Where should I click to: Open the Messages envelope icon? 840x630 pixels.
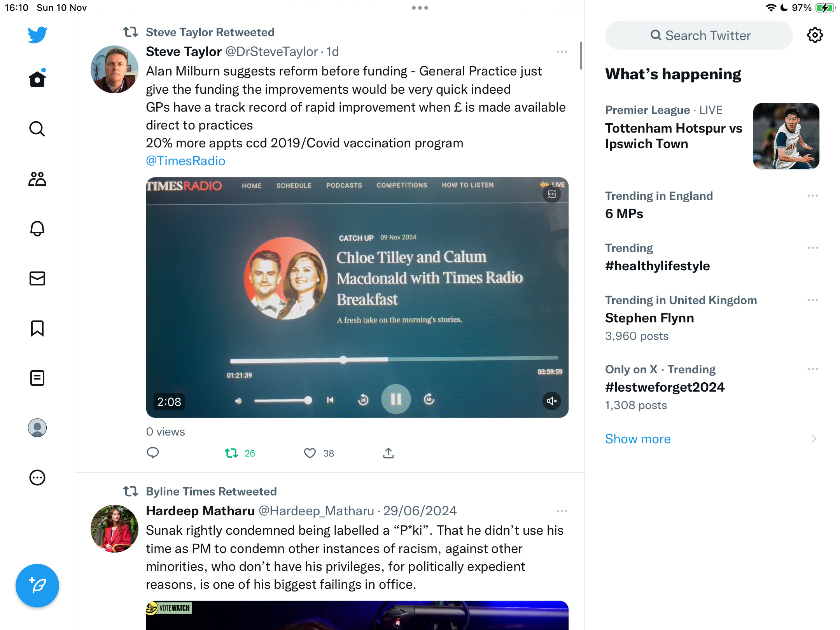37,278
